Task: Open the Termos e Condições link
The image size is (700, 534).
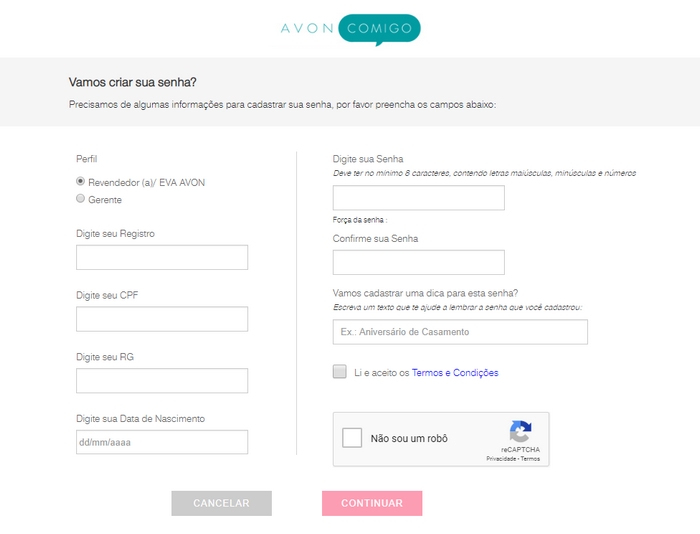Action: tap(455, 372)
